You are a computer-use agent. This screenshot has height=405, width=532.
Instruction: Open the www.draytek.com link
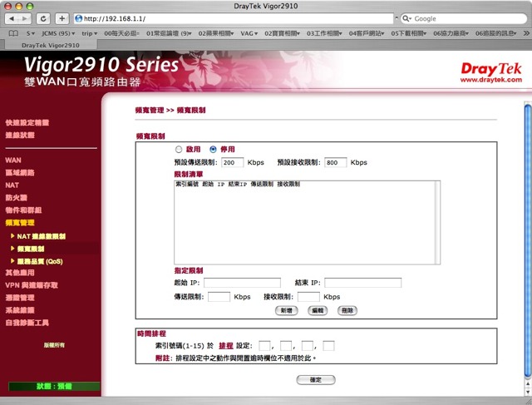pyautogui.click(x=491, y=80)
